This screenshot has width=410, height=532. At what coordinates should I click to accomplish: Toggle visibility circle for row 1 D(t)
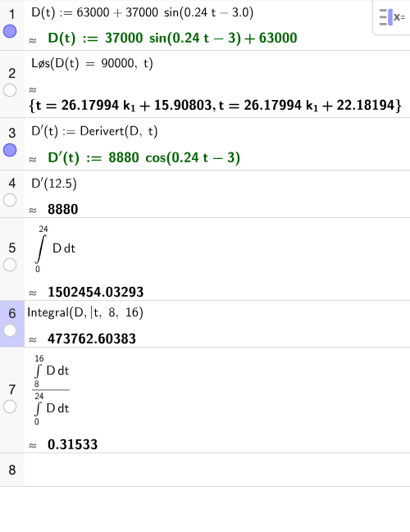[x=10, y=31]
